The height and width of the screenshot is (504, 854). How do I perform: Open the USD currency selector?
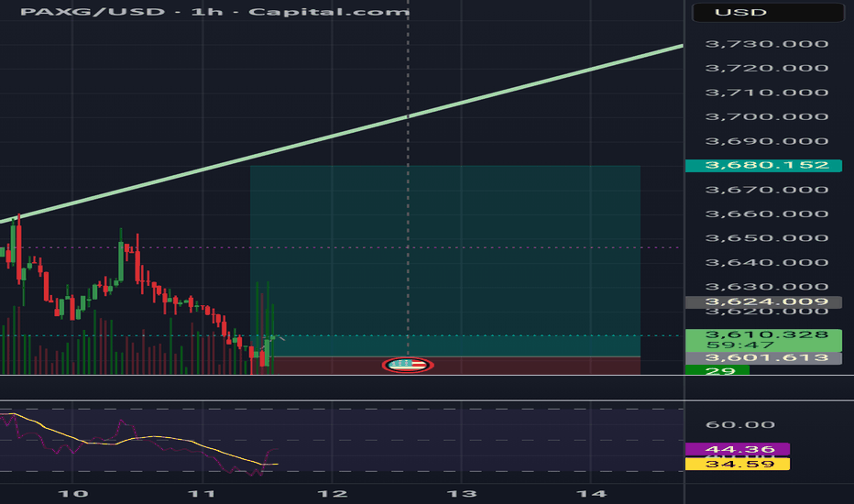point(766,14)
